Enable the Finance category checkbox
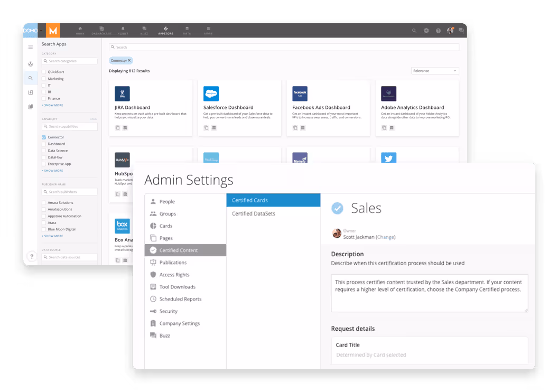This screenshot has height=392, width=558. pyautogui.click(x=44, y=99)
